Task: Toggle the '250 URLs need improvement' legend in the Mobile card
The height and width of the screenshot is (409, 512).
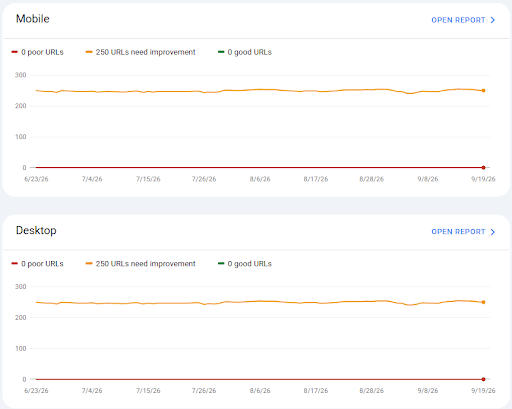Action: [140, 52]
